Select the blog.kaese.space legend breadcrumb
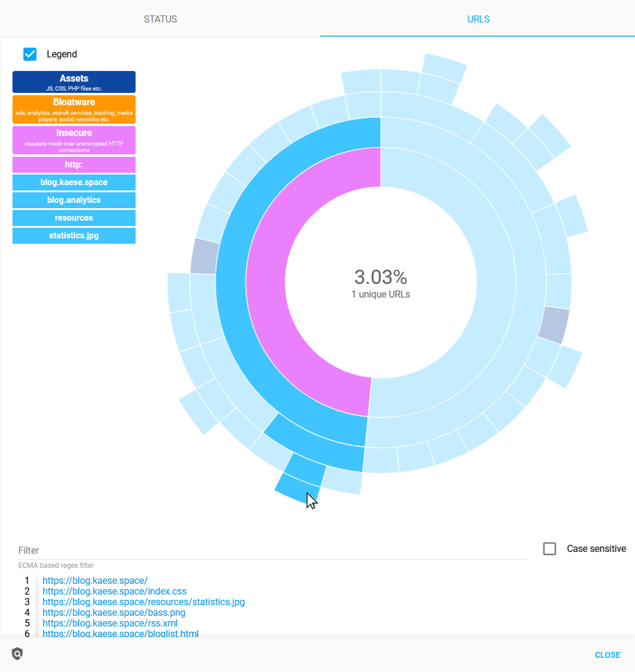635x672 pixels. [x=74, y=182]
